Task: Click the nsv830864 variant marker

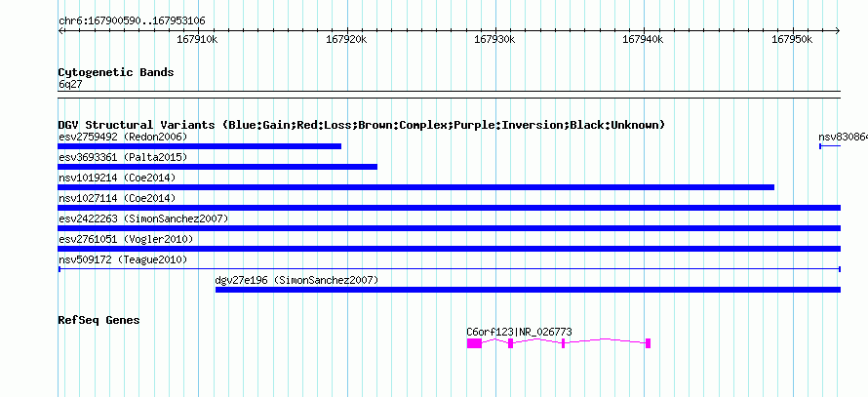Action: (830, 146)
